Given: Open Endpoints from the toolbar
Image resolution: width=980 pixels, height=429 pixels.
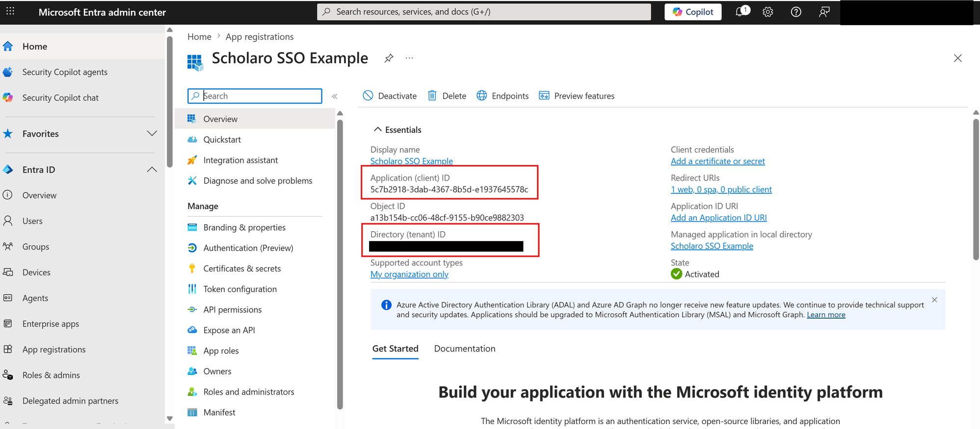Looking at the screenshot, I should (x=503, y=96).
